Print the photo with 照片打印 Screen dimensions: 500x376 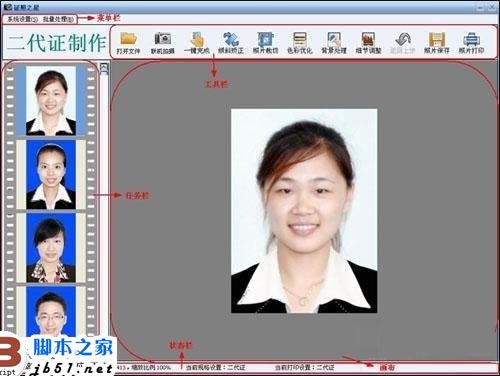(x=471, y=43)
